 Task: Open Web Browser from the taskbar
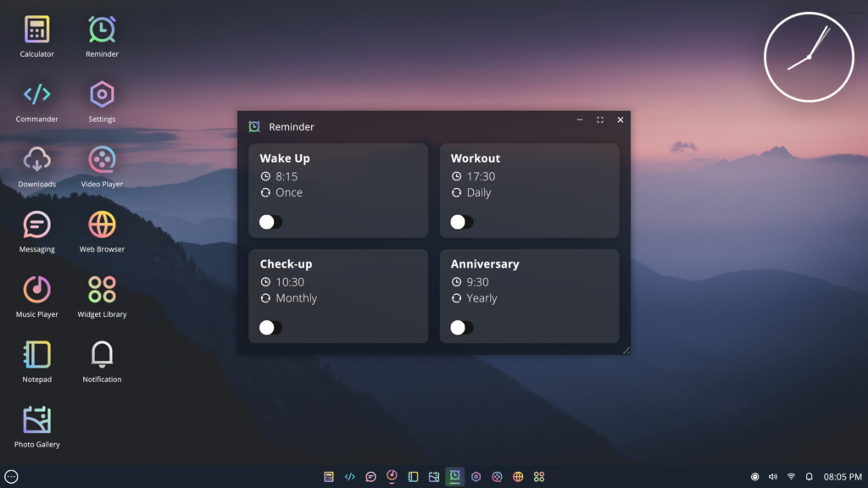(517, 476)
